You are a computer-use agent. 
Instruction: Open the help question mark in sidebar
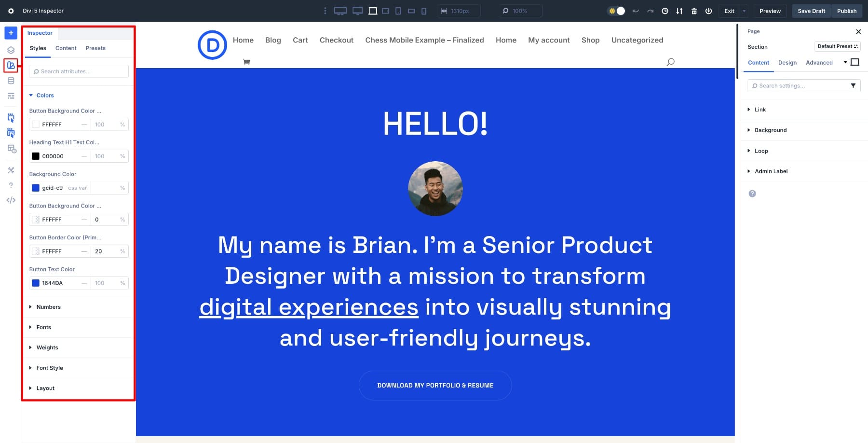pyautogui.click(x=11, y=185)
